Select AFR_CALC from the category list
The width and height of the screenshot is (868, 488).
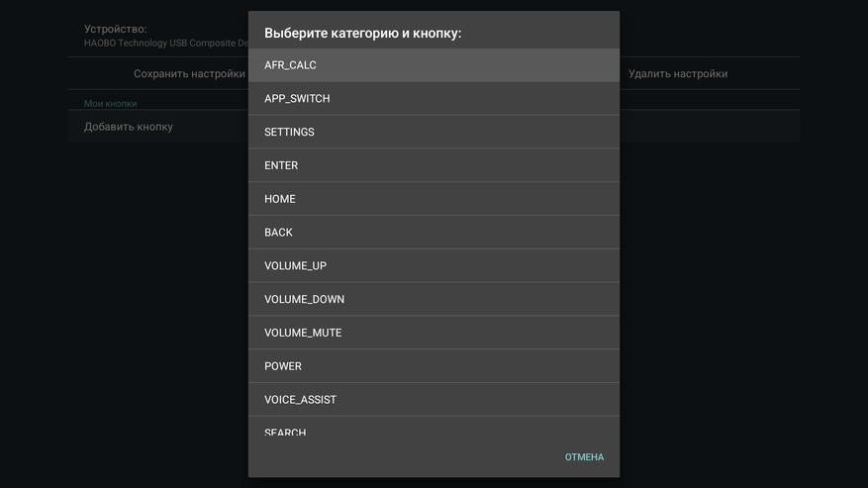coord(434,65)
